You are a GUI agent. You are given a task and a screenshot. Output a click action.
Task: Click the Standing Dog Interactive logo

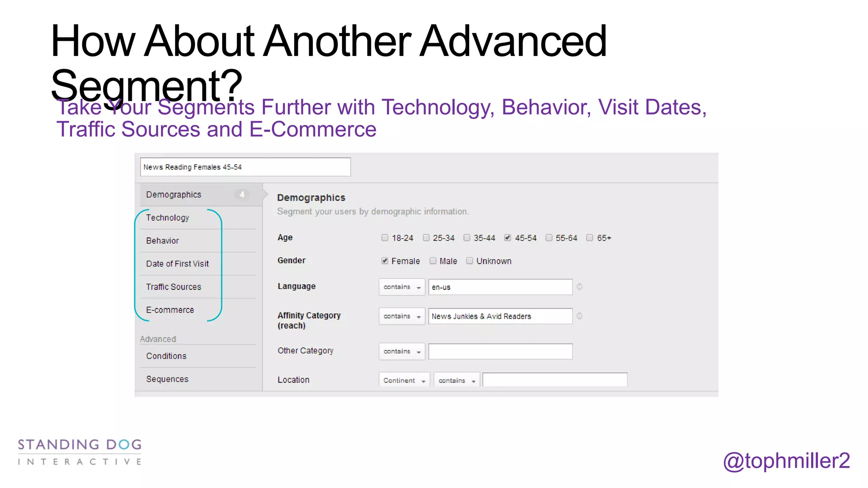coord(80,452)
